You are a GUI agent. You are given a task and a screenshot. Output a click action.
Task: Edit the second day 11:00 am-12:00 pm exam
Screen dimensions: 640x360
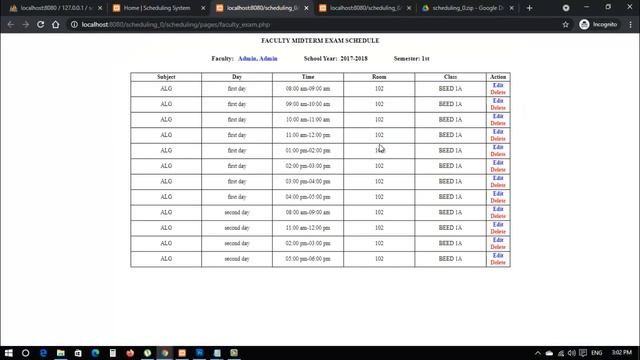pyautogui.click(x=498, y=224)
